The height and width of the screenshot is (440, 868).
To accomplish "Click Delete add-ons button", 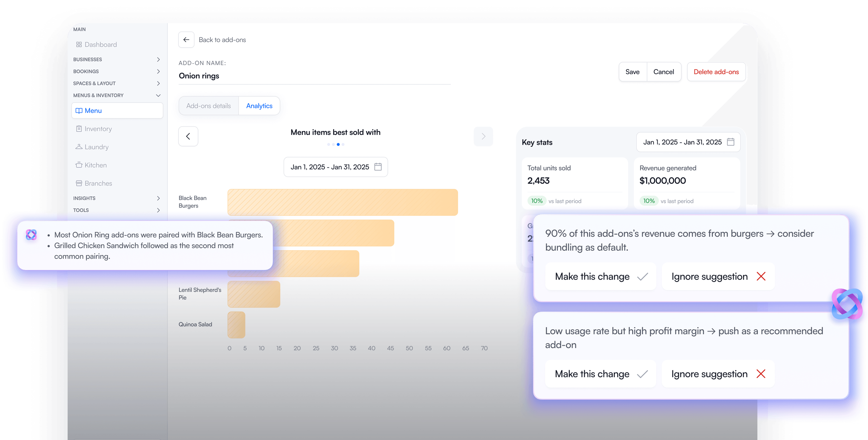I will (716, 72).
